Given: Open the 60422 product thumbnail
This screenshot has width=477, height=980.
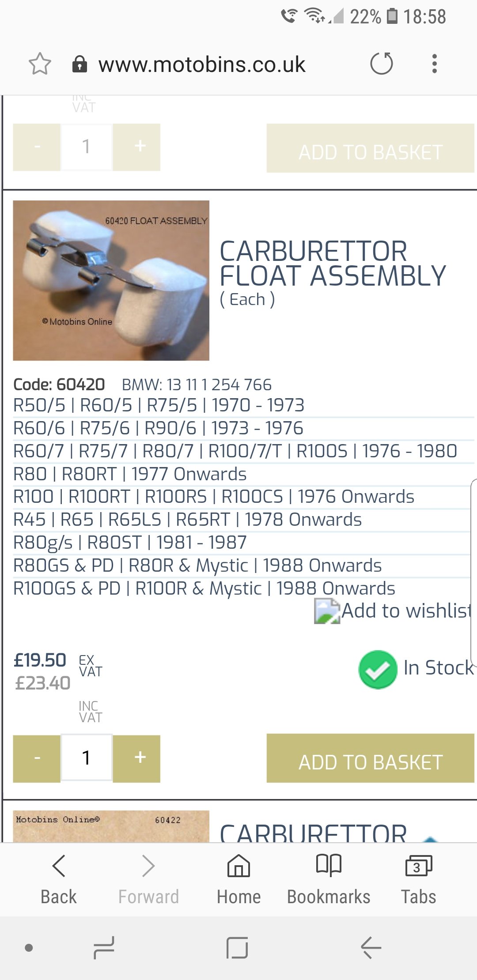Looking at the screenshot, I should coord(111,826).
